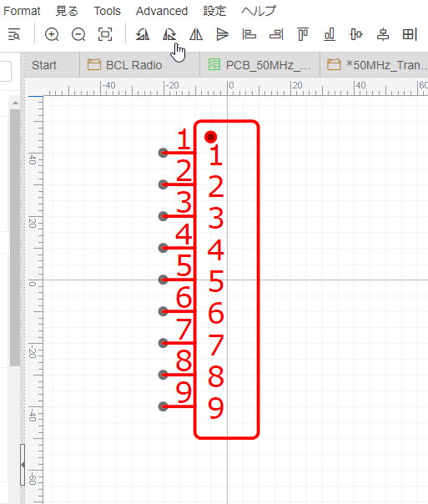Select pin 9 endpoint on the symbol
The width and height of the screenshot is (428, 504).
point(164,406)
